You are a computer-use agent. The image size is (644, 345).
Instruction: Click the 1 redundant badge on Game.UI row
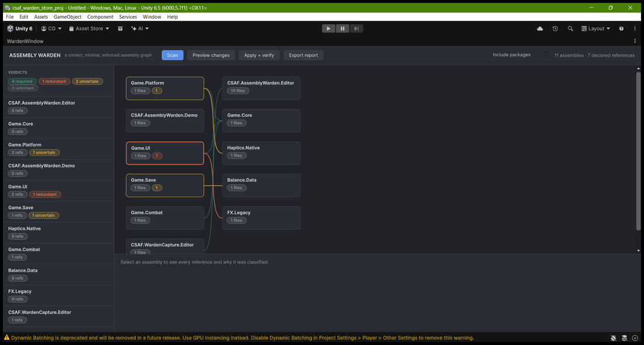pyautogui.click(x=45, y=194)
